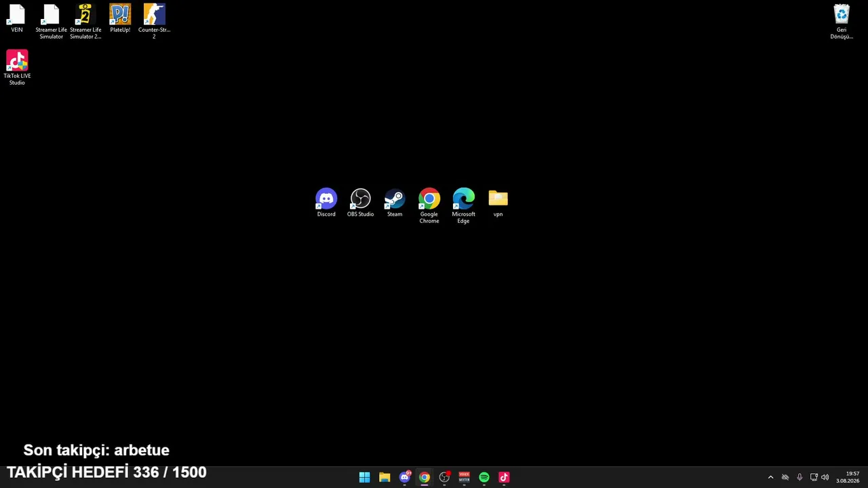Open the network status tray icon
Image resolution: width=868 pixels, height=488 pixels.
tap(814, 477)
